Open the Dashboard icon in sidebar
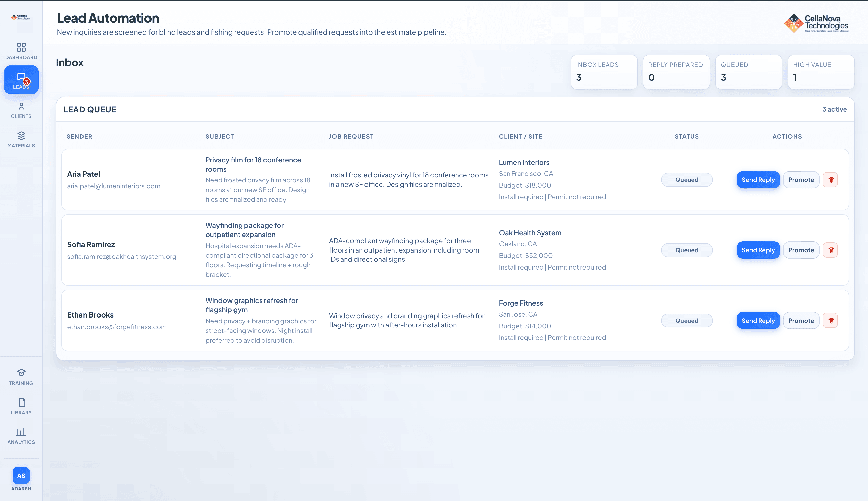The image size is (868, 501). 21,47
